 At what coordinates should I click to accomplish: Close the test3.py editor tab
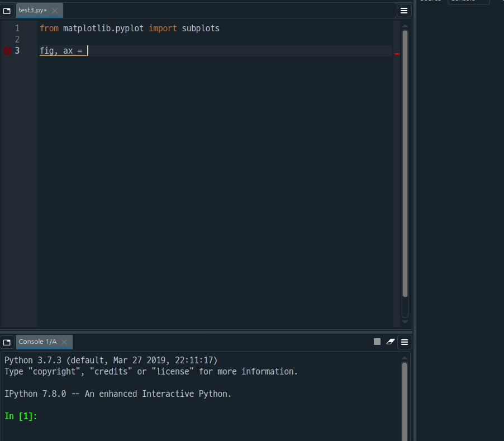click(x=54, y=10)
